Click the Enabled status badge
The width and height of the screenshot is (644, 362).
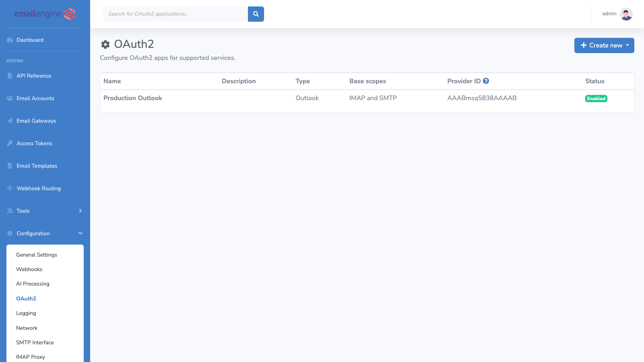pyautogui.click(x=596, y=98)
